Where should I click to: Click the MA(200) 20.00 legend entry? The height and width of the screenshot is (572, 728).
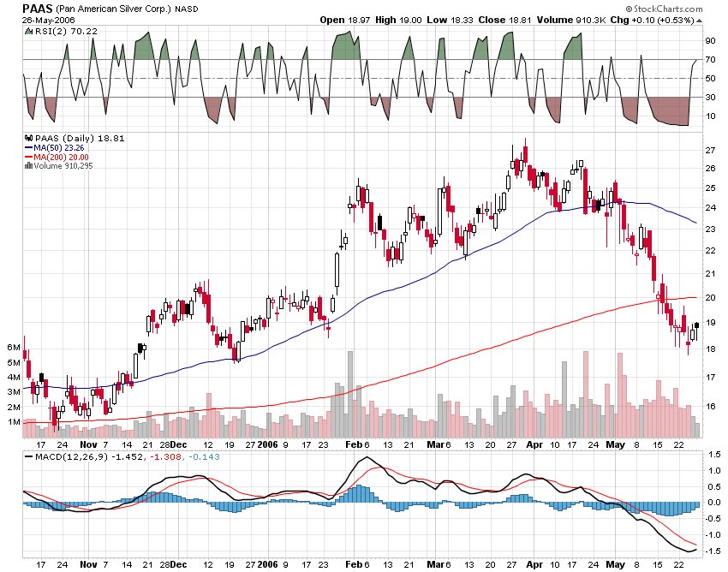click(61, 157)
